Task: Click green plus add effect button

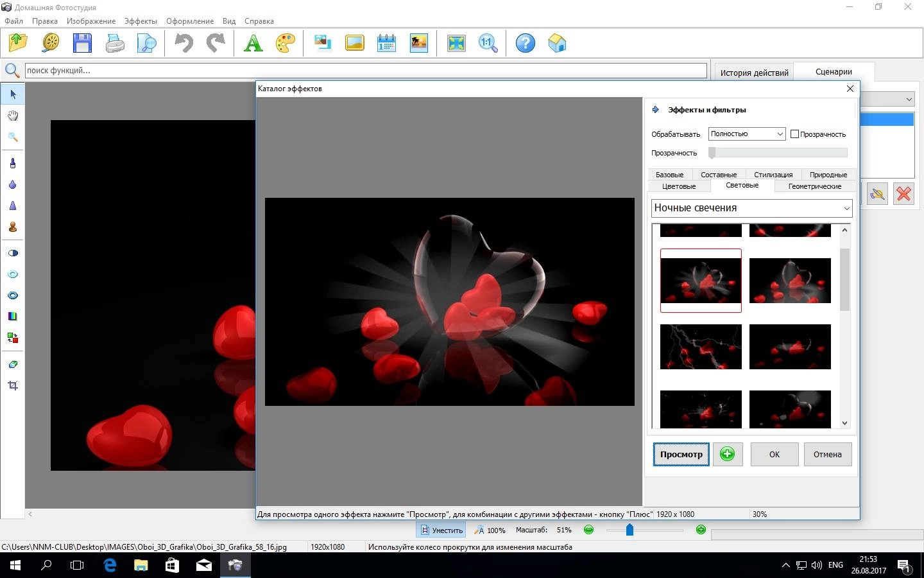Action: coord(727,454)
